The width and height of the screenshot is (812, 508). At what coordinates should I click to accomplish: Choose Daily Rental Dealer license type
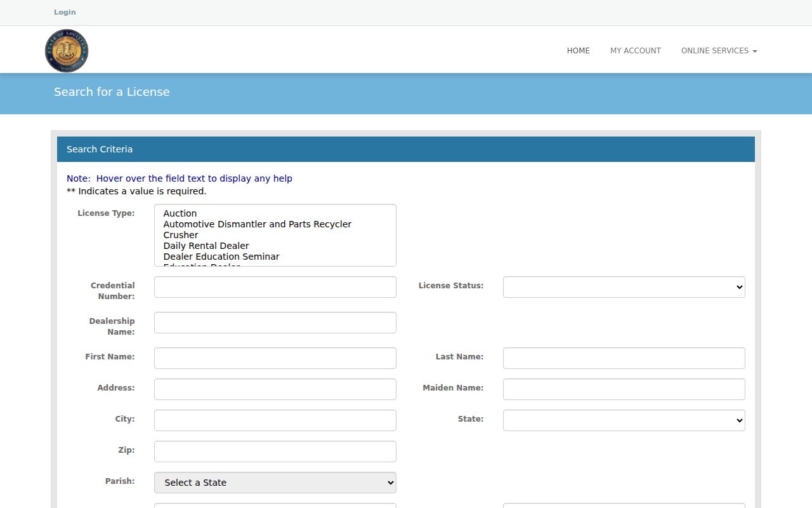pyautogui.click(x=275, y=246)
